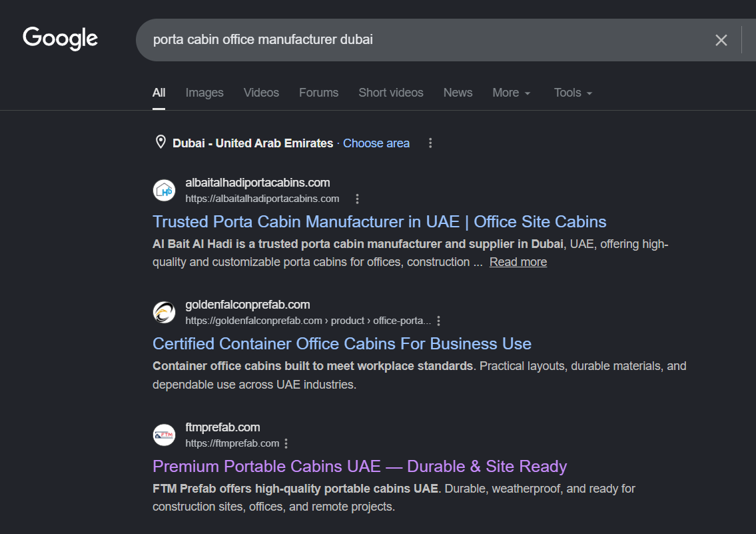Open three-dot menu next to Choose area
This screenshot has width=756, height=534.
click(x=430, y=143)
